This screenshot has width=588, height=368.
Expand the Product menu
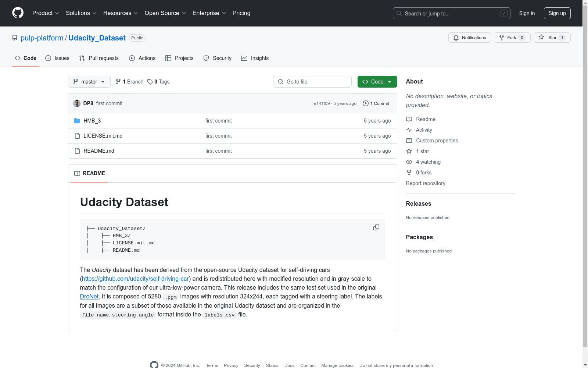pos(46,13)
